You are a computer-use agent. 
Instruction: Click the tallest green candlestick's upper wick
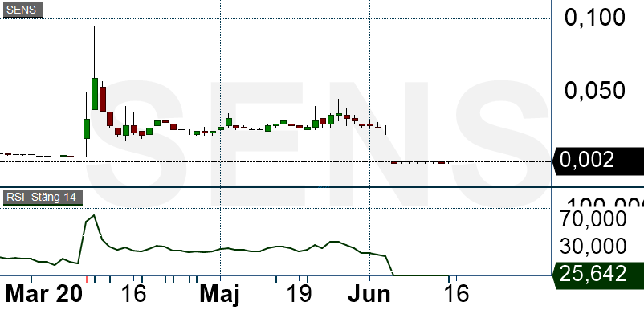[94, 51]
